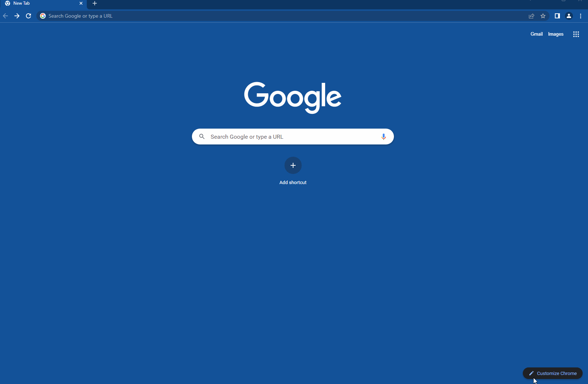Viewport: 588px width, 384px height.
Task: Reload the current page
Action: click(x=28, y=16)
